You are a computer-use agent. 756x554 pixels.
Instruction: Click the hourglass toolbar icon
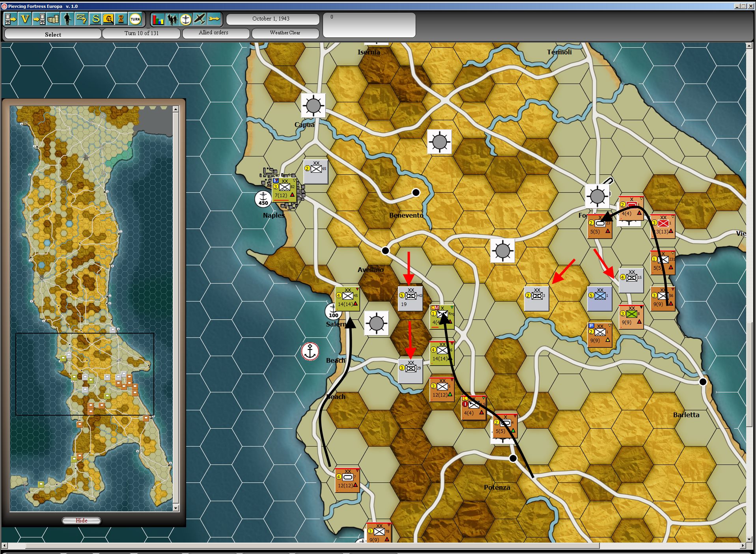[x=121, y=19]
